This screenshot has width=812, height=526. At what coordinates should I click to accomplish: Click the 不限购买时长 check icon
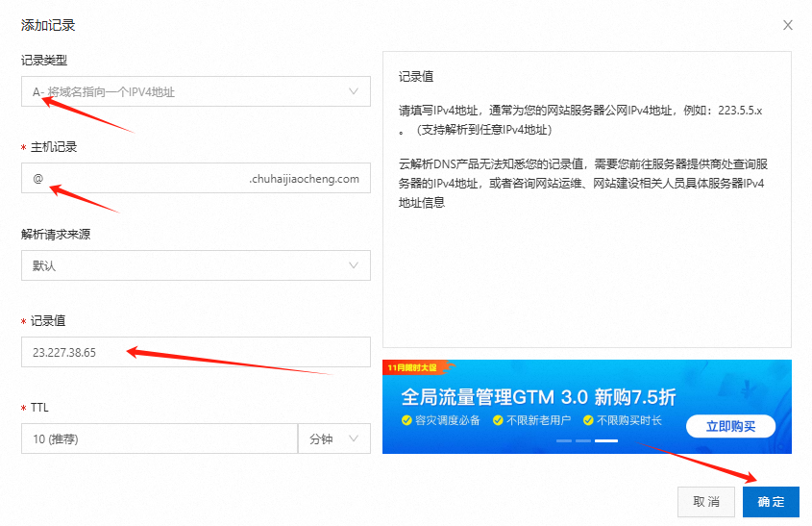click(588, 421)
